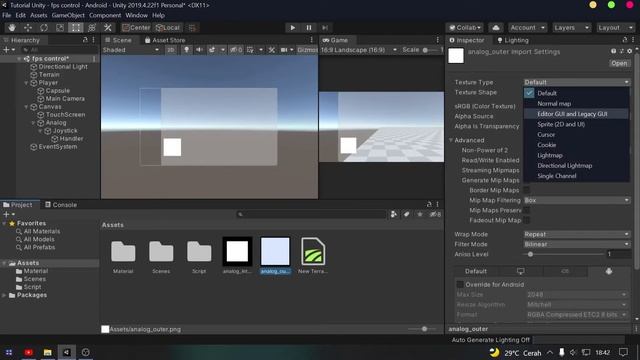Open Inspector help icon
The image size is (640, 360).
pos(613,51)
